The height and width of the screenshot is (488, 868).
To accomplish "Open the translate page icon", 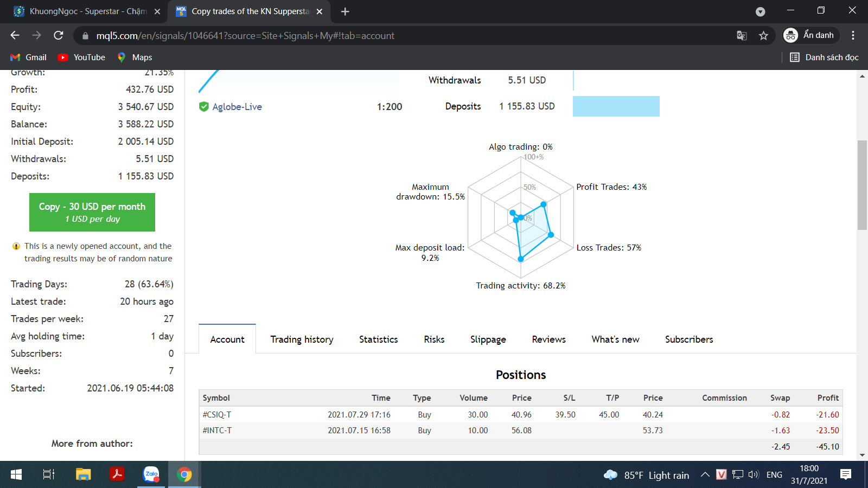I will pyautogui.click(x=742, y=36).
